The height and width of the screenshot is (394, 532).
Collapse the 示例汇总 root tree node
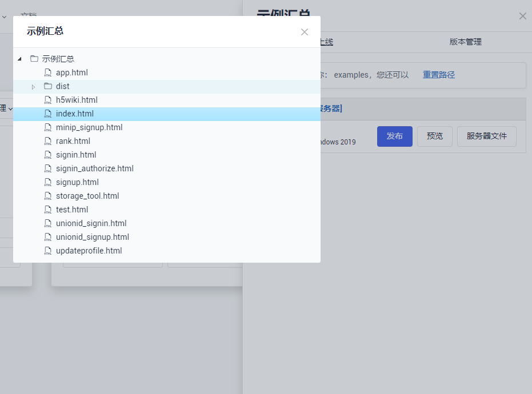point(19,59)
